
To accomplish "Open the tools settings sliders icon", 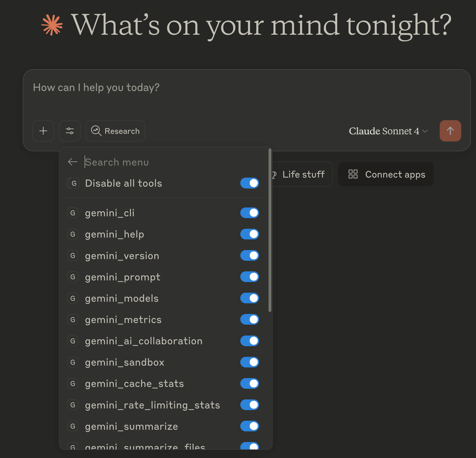I will tap(70, 131).
